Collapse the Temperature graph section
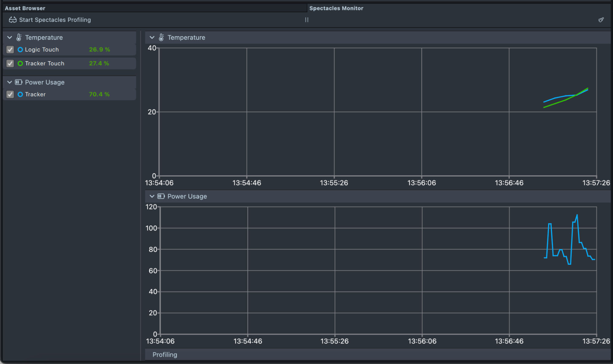This screenshot has width=613, height=364. [152, 37]
